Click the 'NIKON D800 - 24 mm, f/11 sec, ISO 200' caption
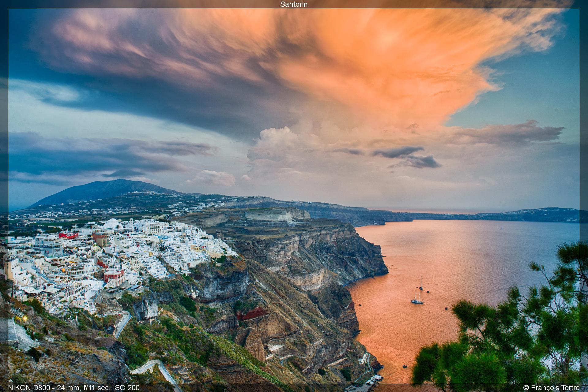Screen dimensions: 588x392 coord(74,388)
